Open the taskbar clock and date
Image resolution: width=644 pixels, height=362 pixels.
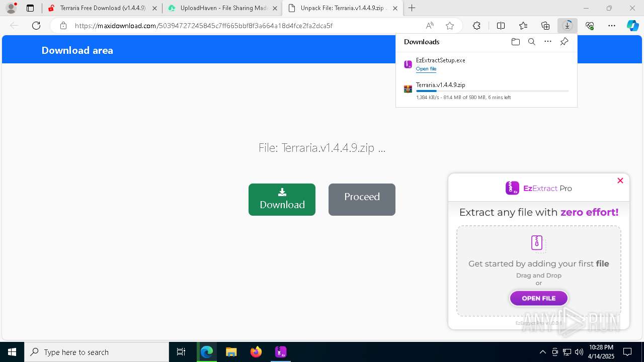[x=601, y=352]
